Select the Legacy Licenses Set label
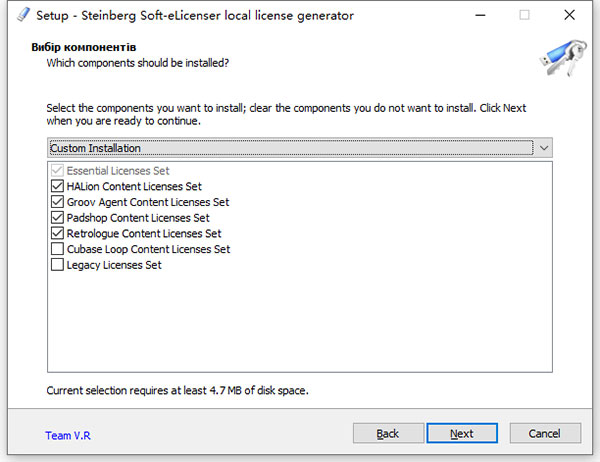The width and height of the screenshot is (600, 462). click(x=114, y=265)
